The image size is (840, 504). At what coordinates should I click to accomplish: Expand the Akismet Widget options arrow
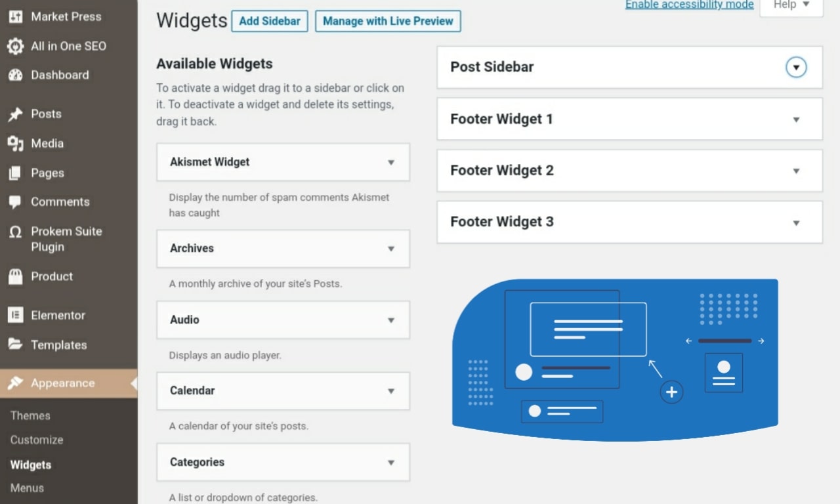[391, 162]
